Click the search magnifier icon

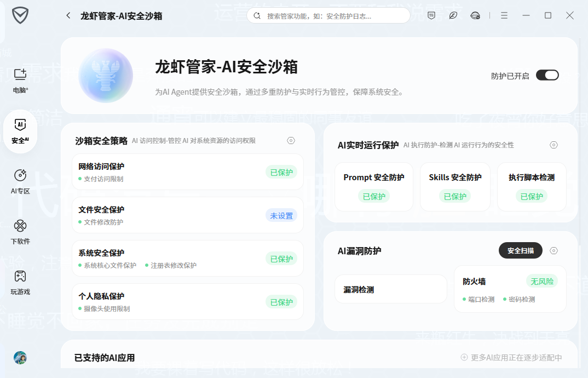257,16
